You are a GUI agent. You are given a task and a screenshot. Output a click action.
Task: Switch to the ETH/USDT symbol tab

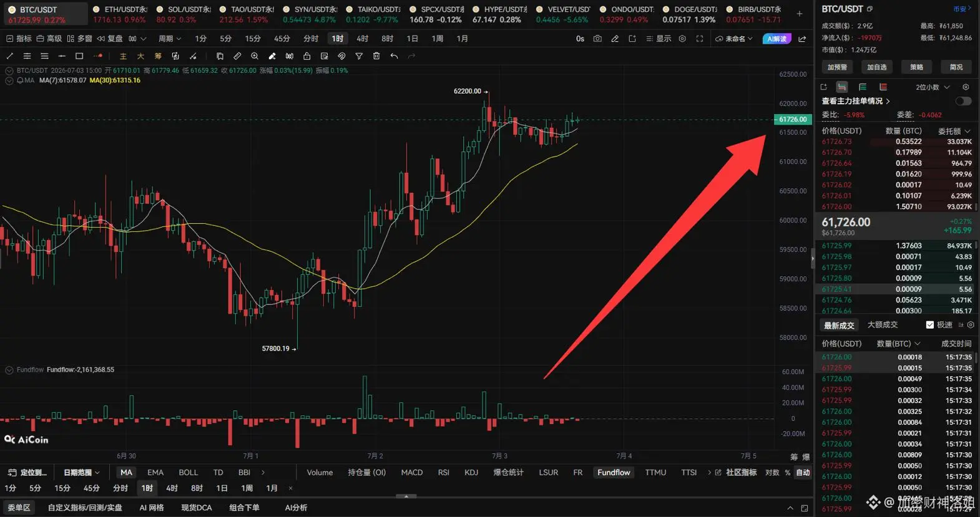click(120, 14)
